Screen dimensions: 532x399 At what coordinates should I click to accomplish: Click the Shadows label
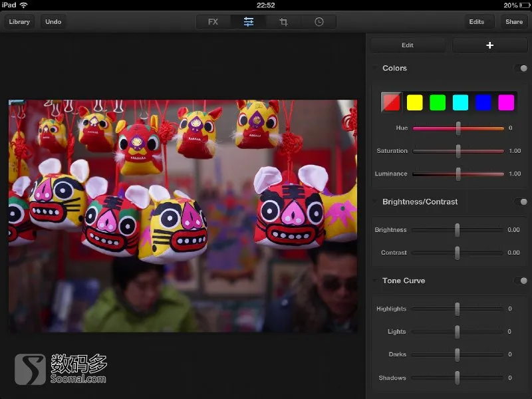392,378
